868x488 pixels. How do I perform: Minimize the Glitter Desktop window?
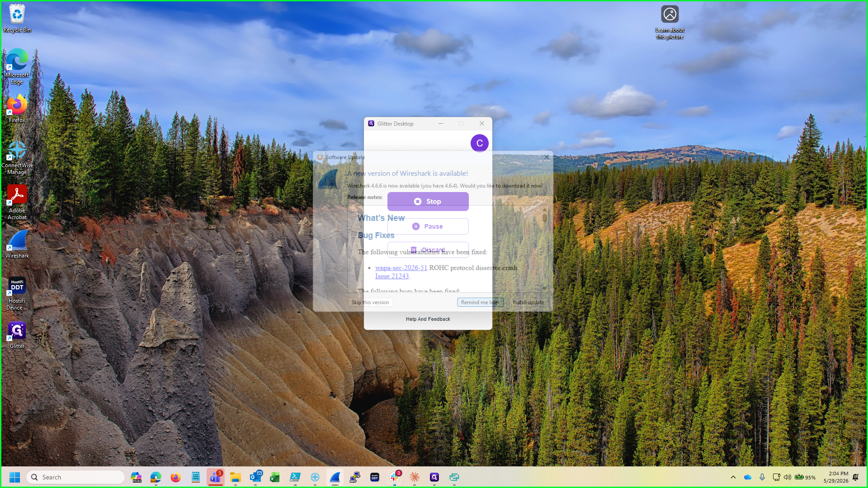pos(441,123)
